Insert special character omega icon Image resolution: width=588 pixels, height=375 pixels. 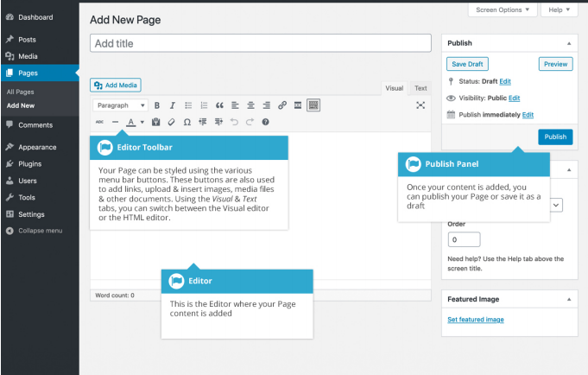click(187, 122)
